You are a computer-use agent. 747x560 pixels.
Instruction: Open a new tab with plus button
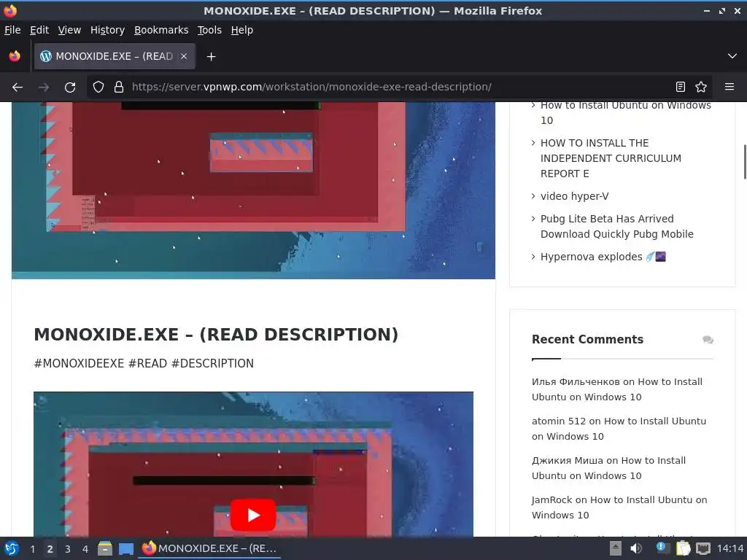coord(211,57)
